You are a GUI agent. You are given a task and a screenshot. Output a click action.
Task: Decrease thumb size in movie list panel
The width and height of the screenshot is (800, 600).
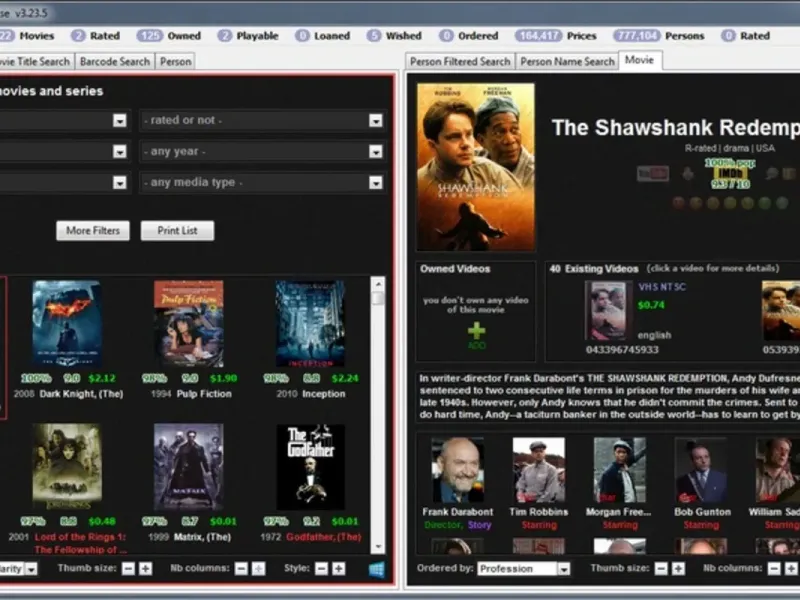point(128,568)
